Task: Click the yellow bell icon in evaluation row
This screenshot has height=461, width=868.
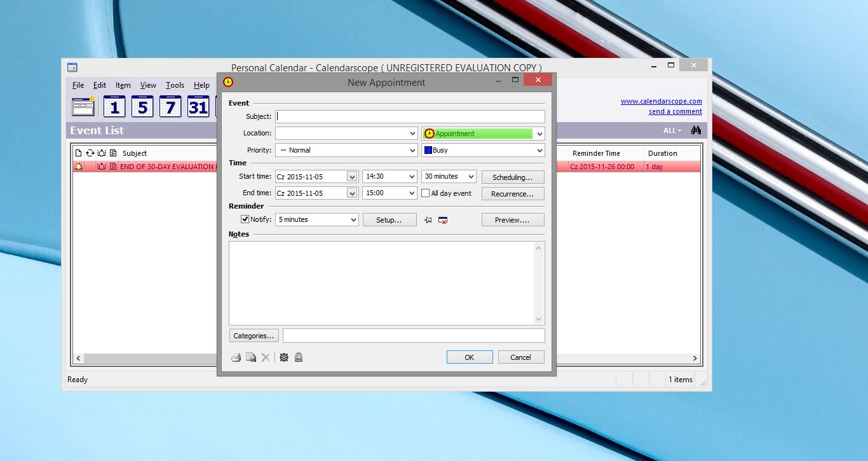Action: click(79, 167)
